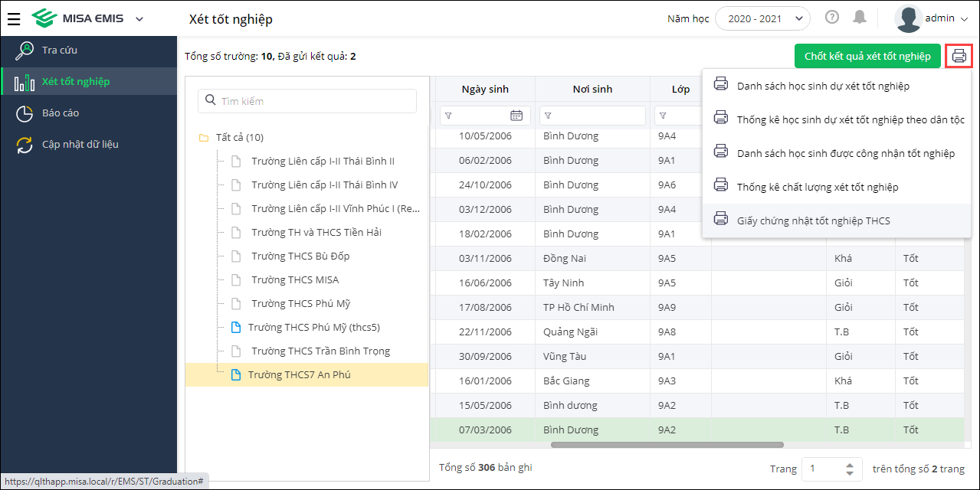Open Cập nhật dữ liệu in sidebar
This screenshot has height=490, width=980.
(x=80, y=145)
